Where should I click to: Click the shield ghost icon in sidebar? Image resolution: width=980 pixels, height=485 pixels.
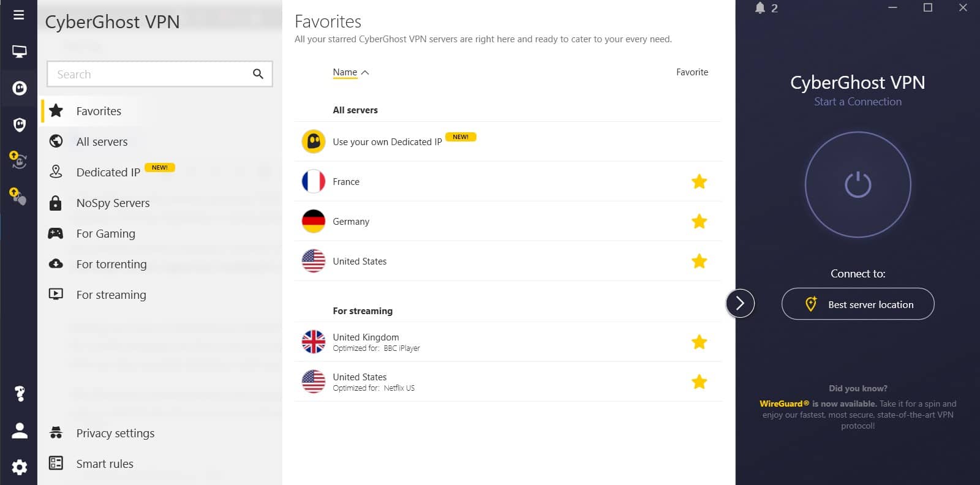coord(19,125)
